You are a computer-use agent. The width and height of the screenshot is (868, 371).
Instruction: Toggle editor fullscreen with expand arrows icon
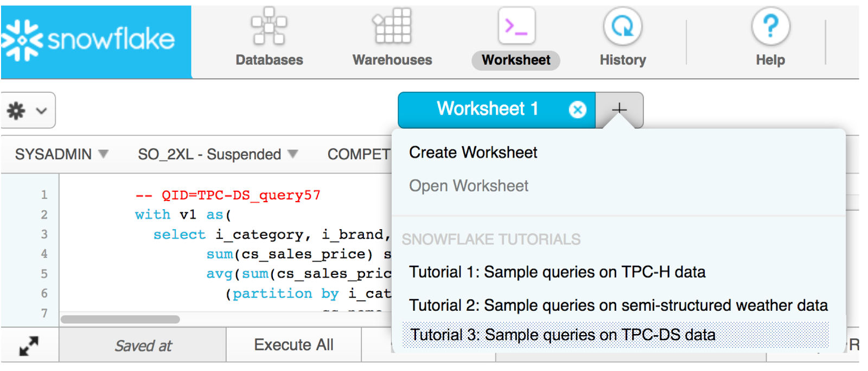click(x=29, y=345)
